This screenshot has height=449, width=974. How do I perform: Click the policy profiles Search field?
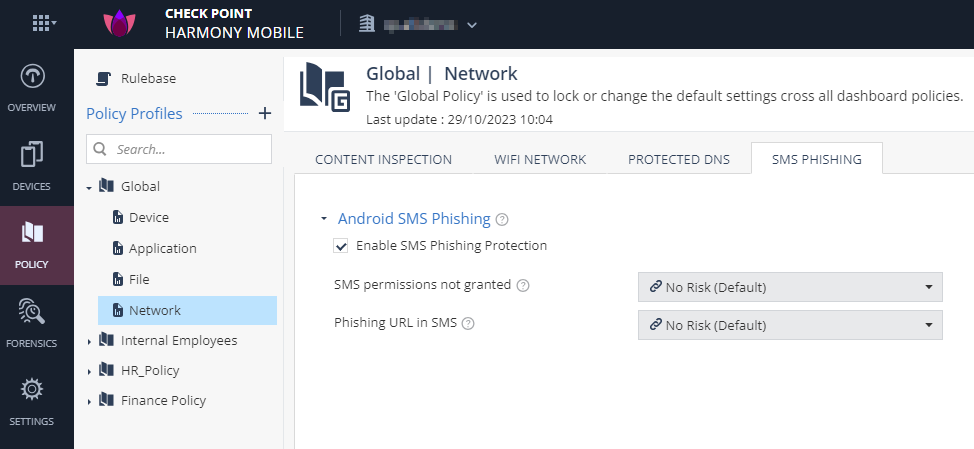(x=179, y=149)
